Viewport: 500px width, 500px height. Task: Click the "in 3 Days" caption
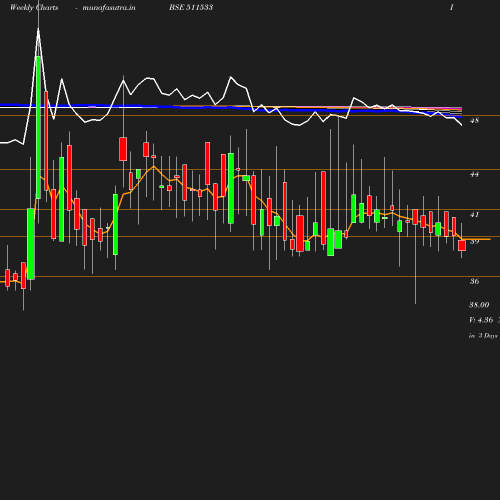pos(483,336)
